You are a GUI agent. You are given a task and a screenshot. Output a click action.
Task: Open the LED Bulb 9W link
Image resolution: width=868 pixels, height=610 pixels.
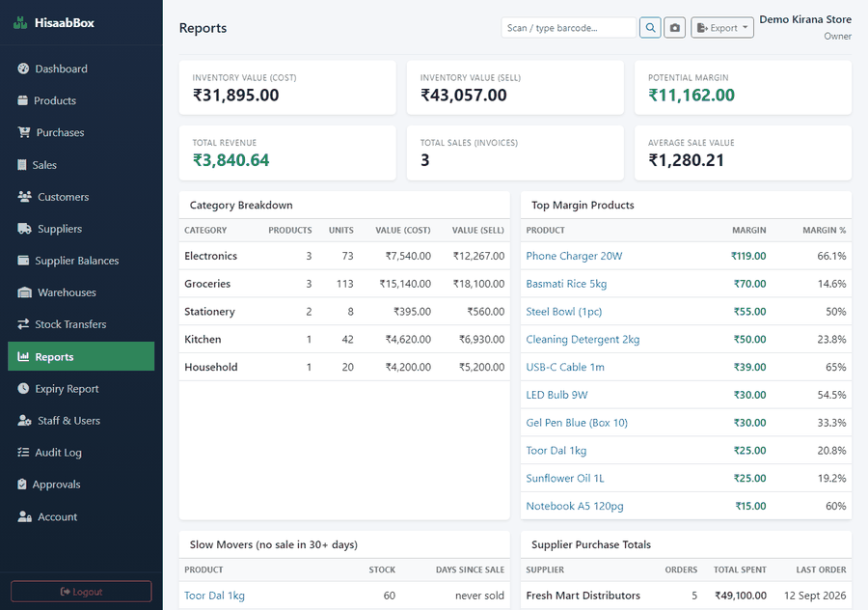pyautogui.click(x=556, y=395)
